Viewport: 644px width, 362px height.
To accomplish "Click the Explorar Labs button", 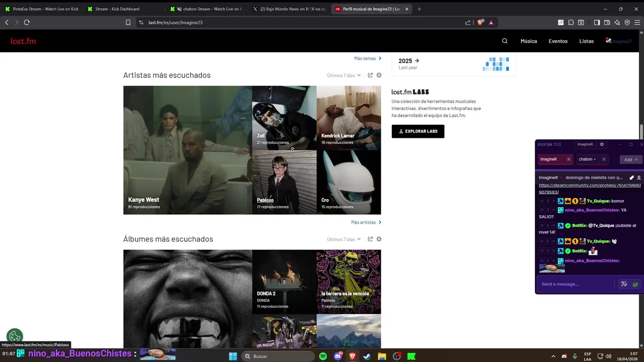I will pos(418,131).
